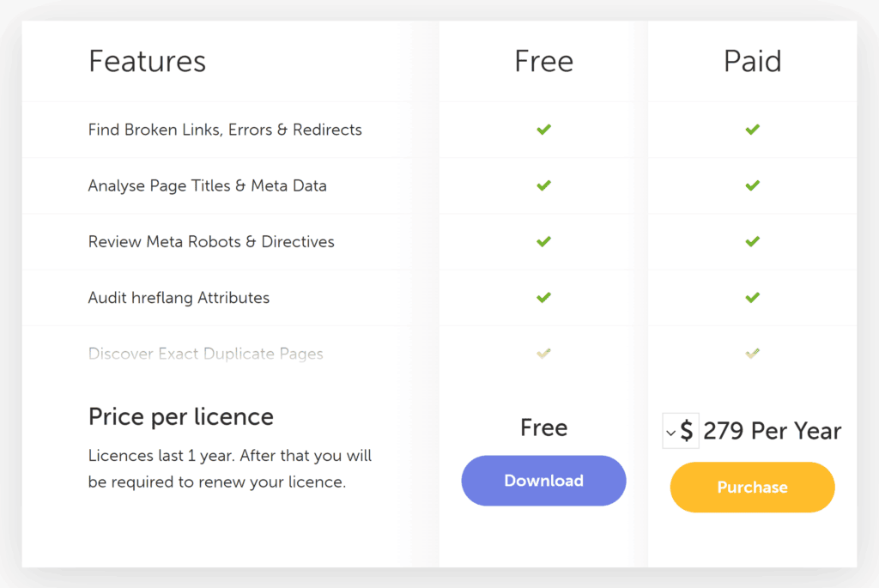Select the Free column header
879x588 pixels.
[543, 60]
